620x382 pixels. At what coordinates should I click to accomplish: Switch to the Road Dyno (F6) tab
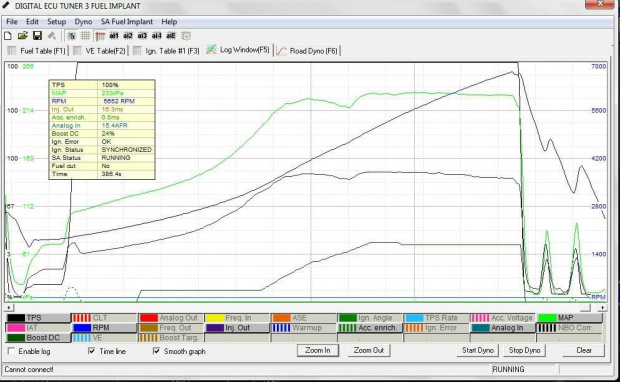coord(307,51)
